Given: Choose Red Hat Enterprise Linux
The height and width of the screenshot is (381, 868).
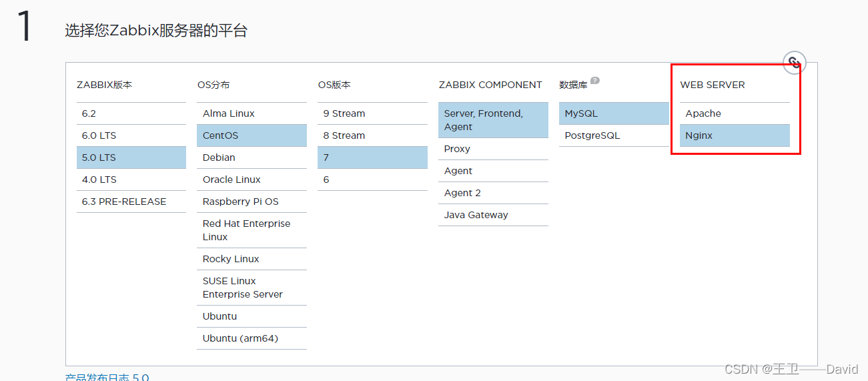Looking at the screenshot, I should [x=252, y=230].
